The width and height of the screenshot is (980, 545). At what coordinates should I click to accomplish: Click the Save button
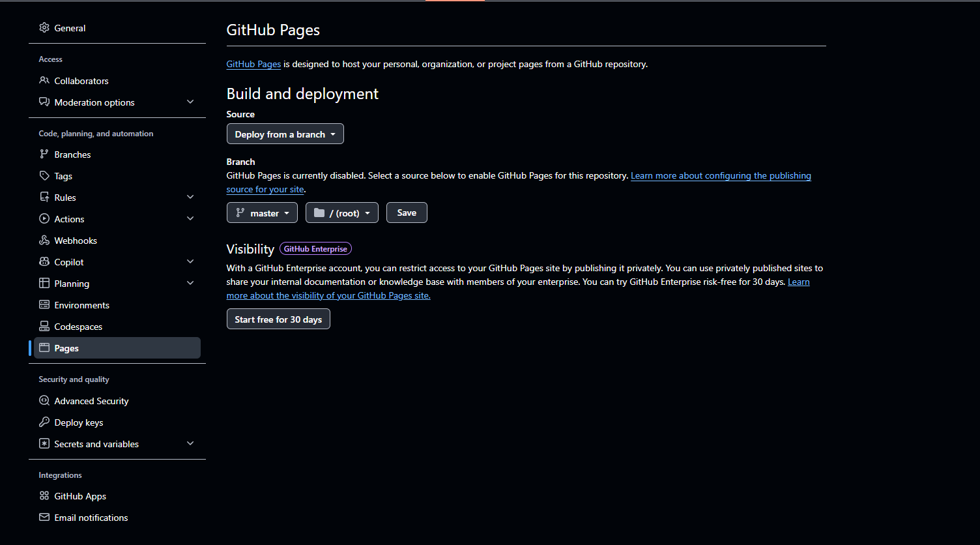[x=407, y=213]
